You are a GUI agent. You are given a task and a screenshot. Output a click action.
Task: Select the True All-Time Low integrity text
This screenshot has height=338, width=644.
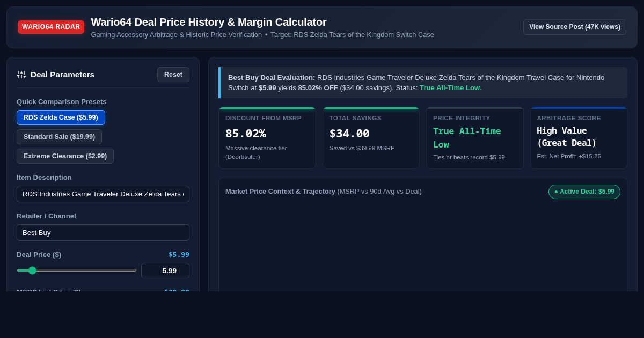tap(467, 137)
